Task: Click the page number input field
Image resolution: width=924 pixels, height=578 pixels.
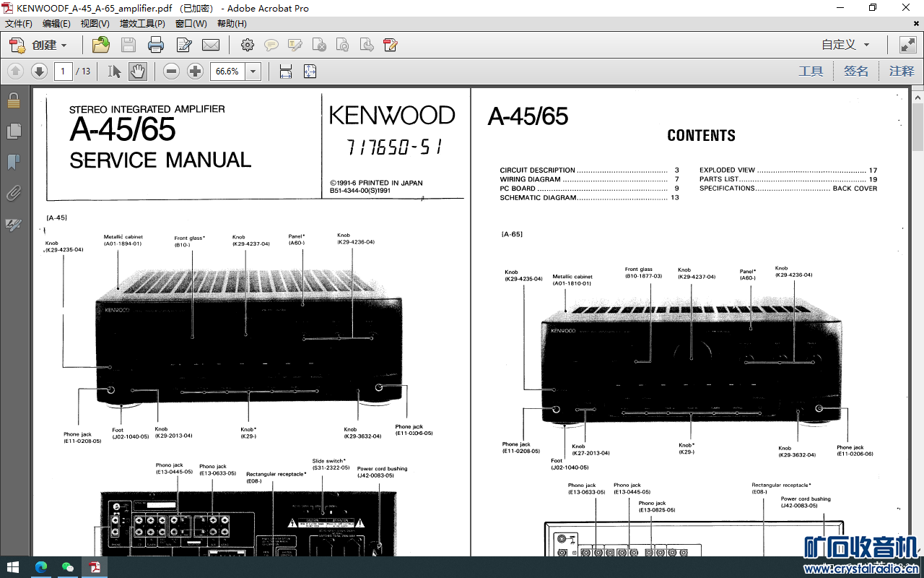Action: [x=64, y=71]
